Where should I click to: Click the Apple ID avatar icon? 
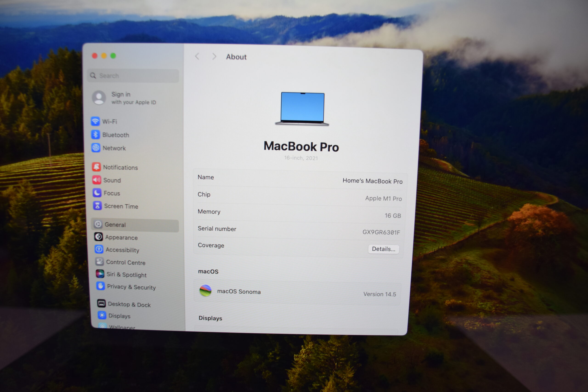(99, 98)
